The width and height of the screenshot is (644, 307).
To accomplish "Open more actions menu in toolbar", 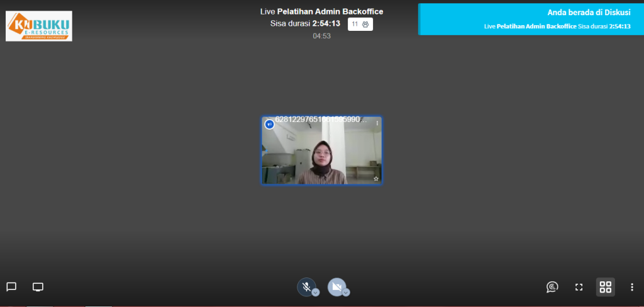I will point(631,287).
